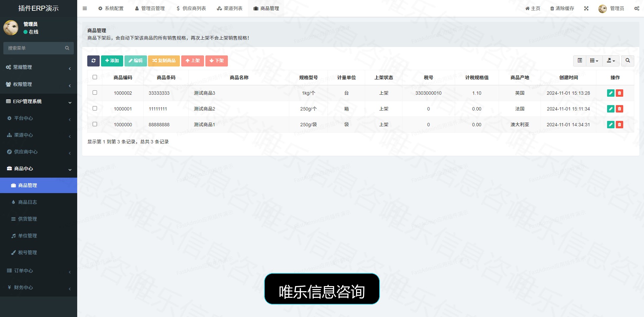Click the table search magnifier icon
644x317 pixels.
click(x=628, y=61)
